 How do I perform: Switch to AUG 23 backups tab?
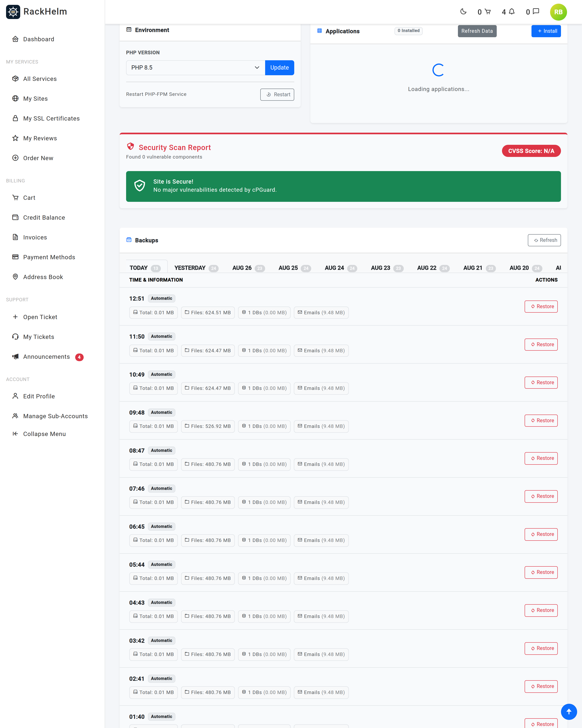387,268
